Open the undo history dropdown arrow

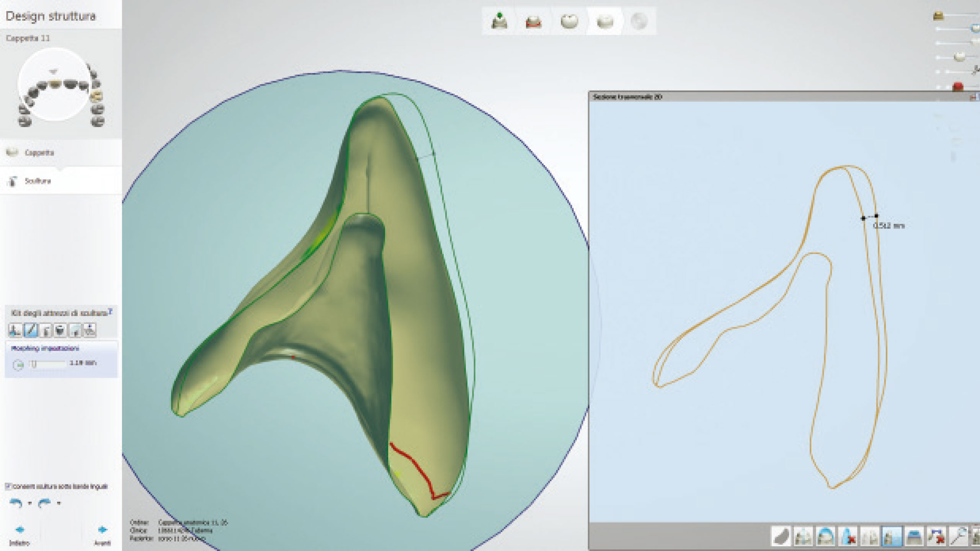tap(30, 504)
